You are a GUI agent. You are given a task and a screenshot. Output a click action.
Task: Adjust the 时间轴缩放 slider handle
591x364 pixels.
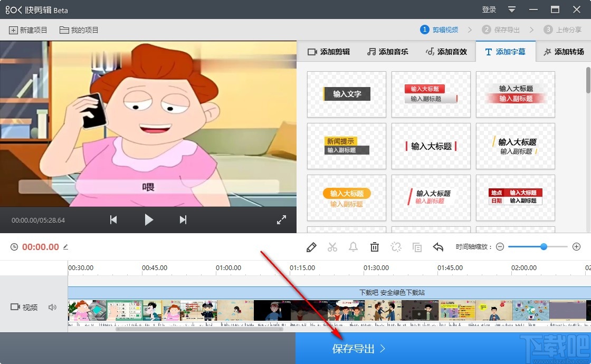click(x=544, y=247)
